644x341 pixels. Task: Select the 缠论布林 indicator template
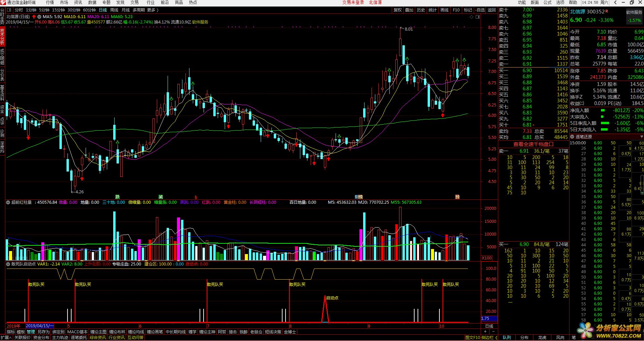pos(117,332)
